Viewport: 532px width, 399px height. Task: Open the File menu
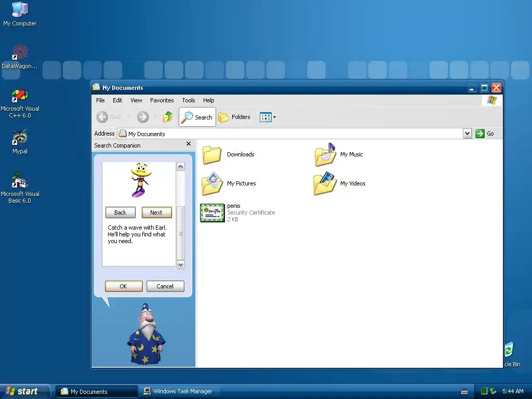tap(100, 100)
